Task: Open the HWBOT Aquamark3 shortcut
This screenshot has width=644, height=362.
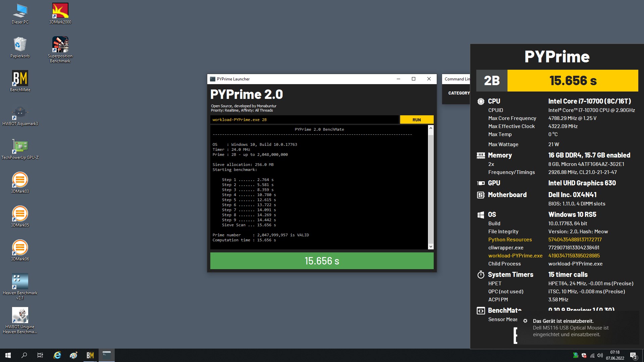Action: click(20, 115)
